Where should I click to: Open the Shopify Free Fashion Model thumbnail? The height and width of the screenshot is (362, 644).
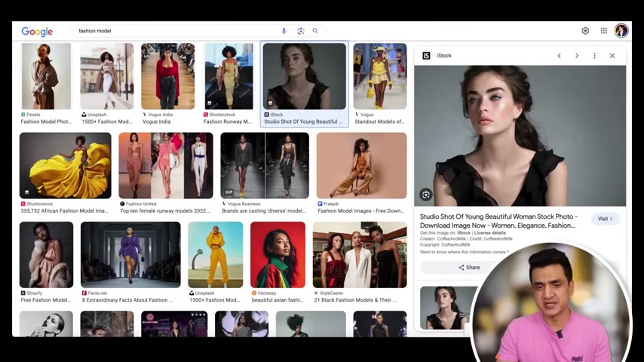point(47,255)
